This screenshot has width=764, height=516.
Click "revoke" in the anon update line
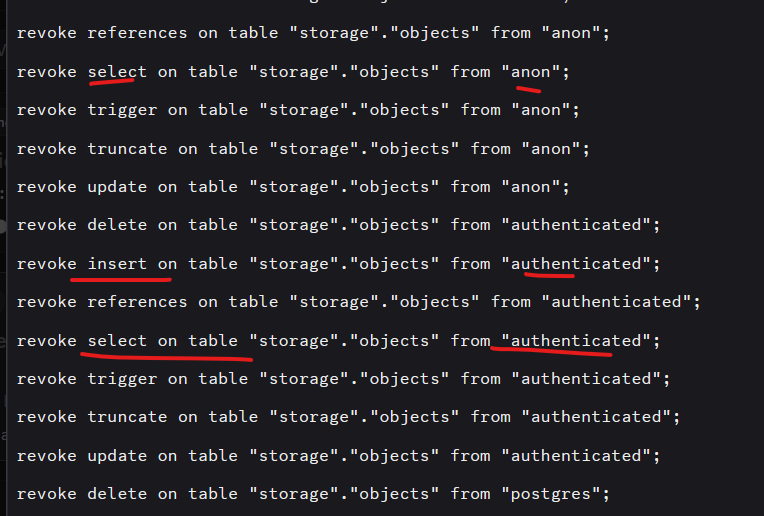pyautogui.click(x=46, y=186)
